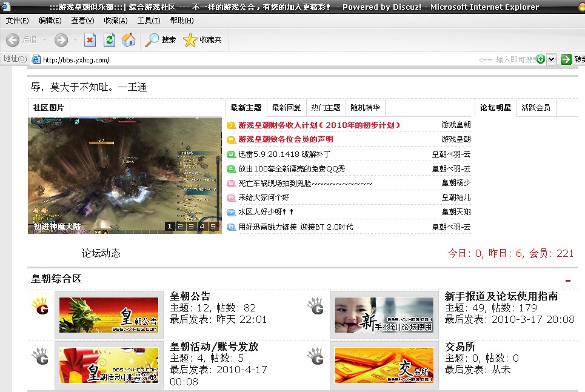Click the page icon beside the URL
The width and height of the screenshot is (585, 392).
coord(36,59)
